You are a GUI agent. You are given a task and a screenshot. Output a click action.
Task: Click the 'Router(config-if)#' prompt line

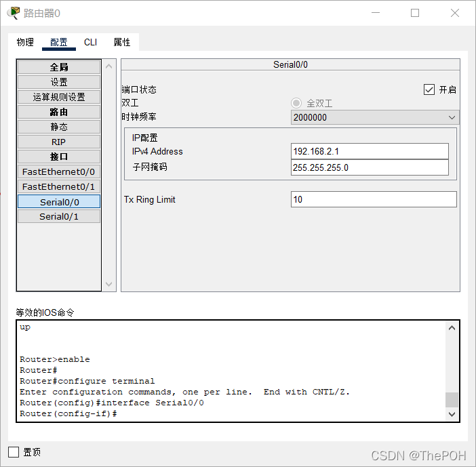pos(68,413)
